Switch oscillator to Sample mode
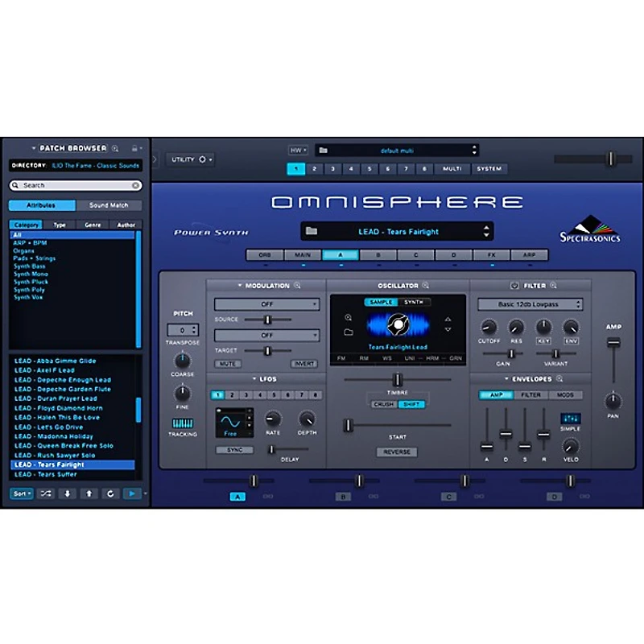 pos(381,303)
